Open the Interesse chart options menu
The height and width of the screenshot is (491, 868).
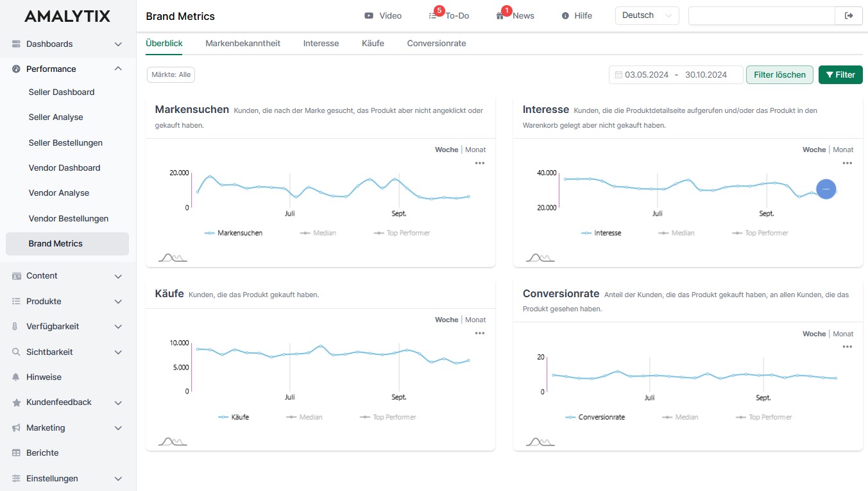click(847, 163)
